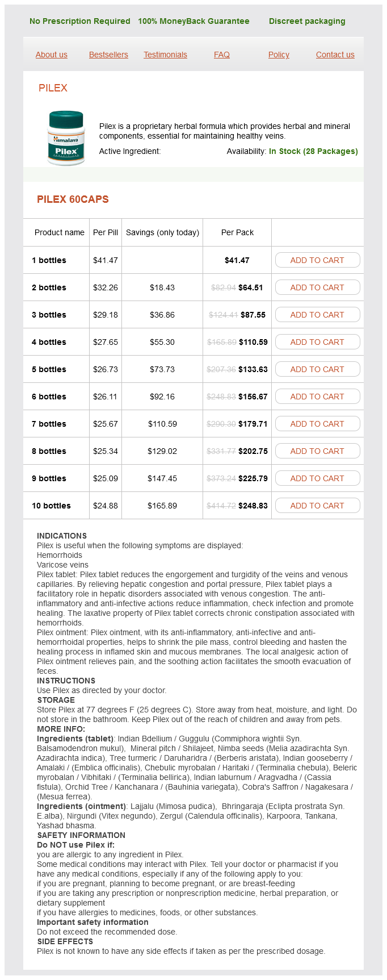Add the 5 bottles pack to cart
Image resolution: width=387 pixels, height=980 pixels.
click(x=317, y=369)
